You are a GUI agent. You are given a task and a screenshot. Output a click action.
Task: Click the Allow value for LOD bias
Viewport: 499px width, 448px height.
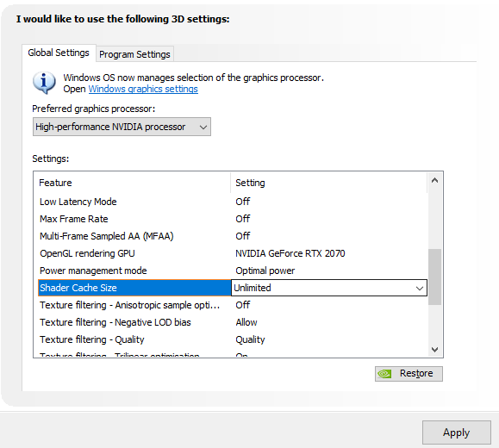tap(246, 322)
